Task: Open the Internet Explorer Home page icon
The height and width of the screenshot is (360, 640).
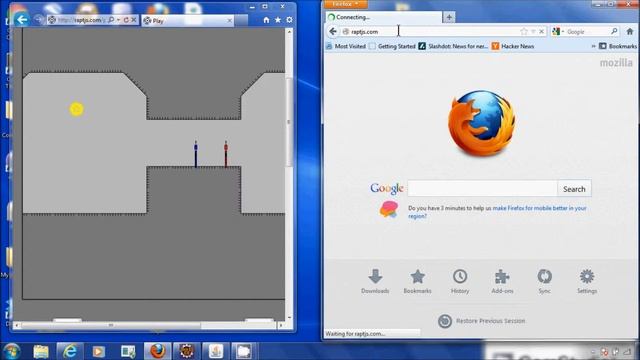Action: (x=266, y=20)
